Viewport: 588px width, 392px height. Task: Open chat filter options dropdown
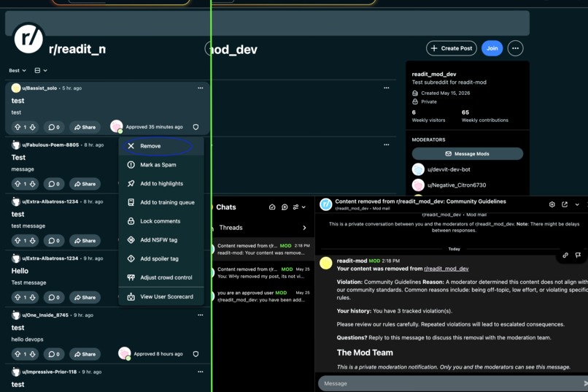pos(299,207)
